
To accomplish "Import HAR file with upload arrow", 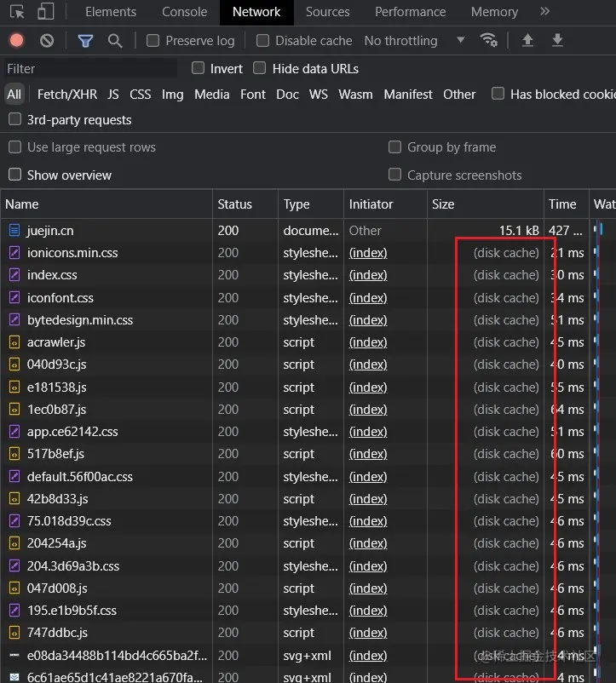I will click(527, 41).
